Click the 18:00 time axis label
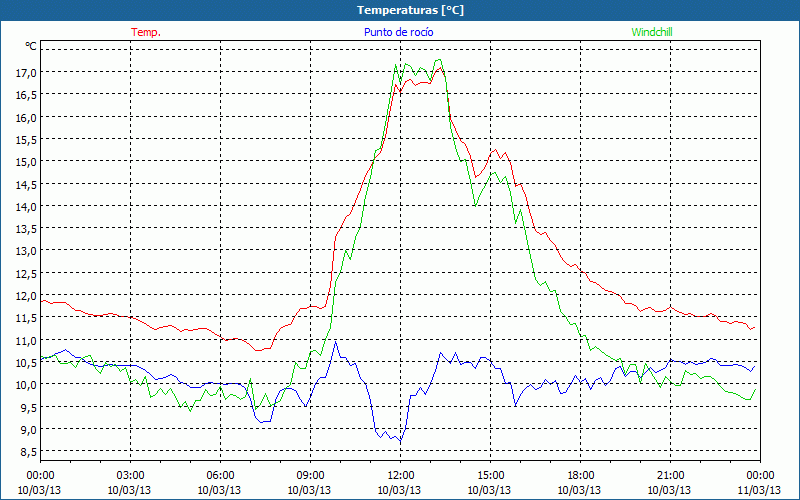Viewport: 800px width, 500px height. coord(580,476)
